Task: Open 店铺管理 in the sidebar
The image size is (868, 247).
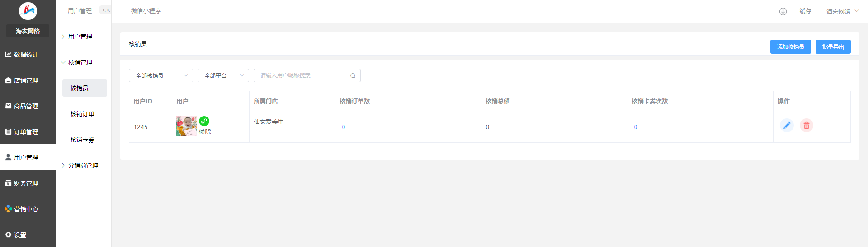Action: 28,80
